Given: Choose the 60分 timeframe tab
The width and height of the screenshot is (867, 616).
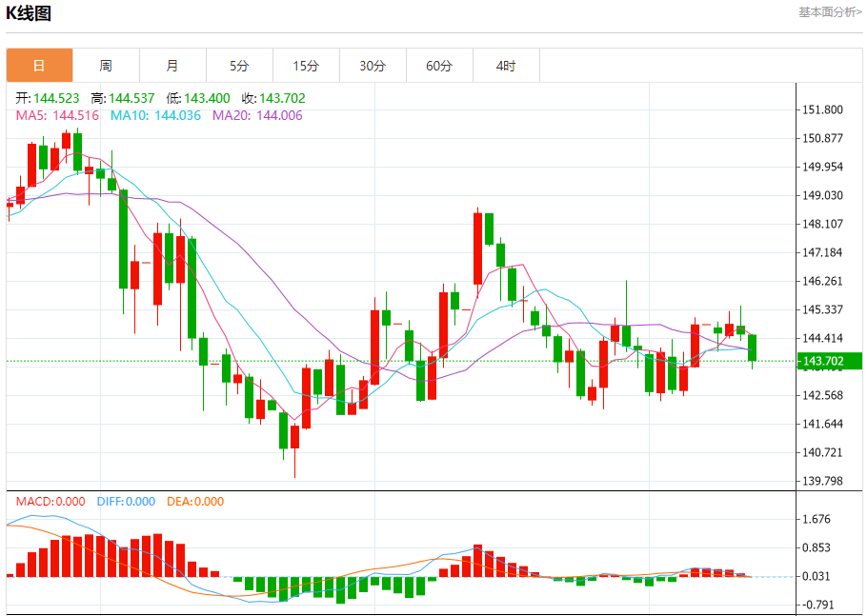Looking at the screenshot, I should 439,66.
